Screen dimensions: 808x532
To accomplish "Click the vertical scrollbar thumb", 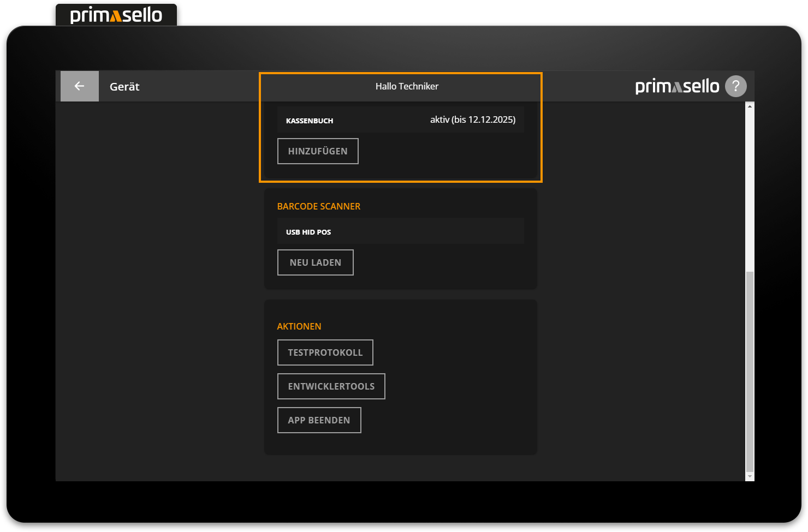I will tap(750, 371).
